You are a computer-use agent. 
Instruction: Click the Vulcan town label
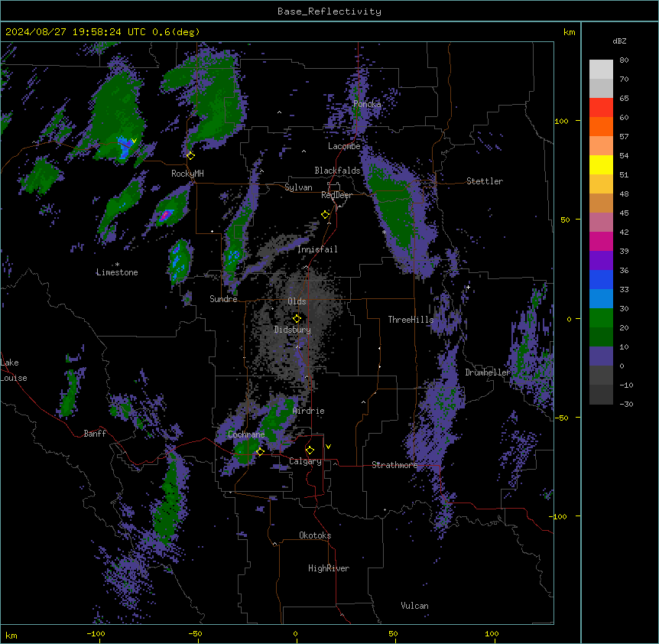415,607
